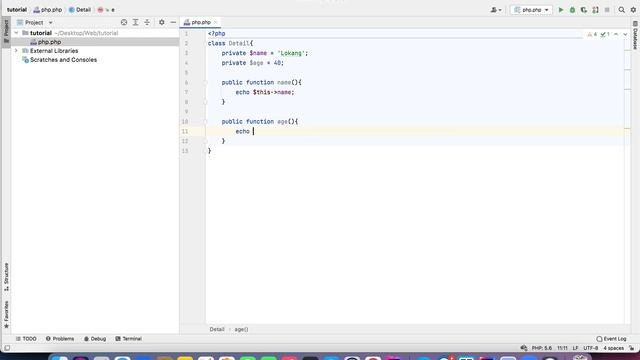
Task: Open the Problems tool window
Action: tap(60, 339)
